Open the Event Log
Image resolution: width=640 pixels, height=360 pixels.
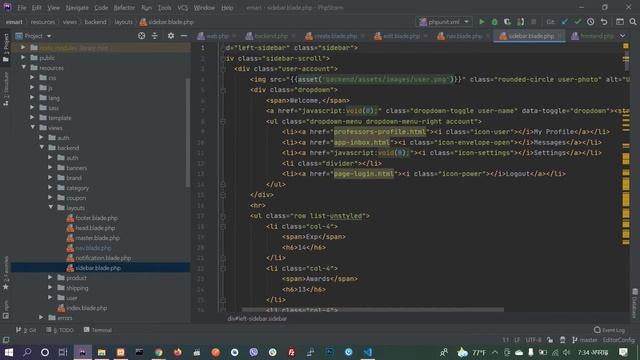(x=609, y=330)
